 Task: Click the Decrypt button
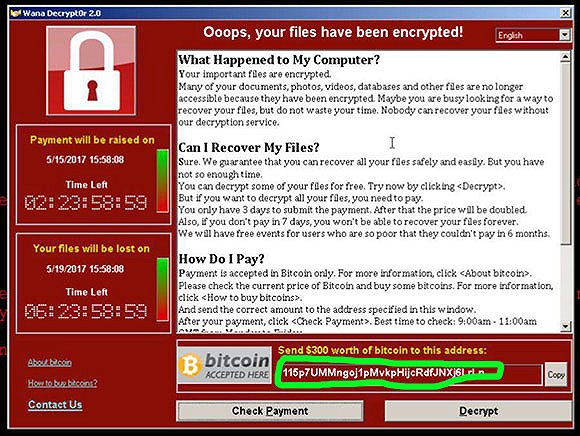pos(478,411)
